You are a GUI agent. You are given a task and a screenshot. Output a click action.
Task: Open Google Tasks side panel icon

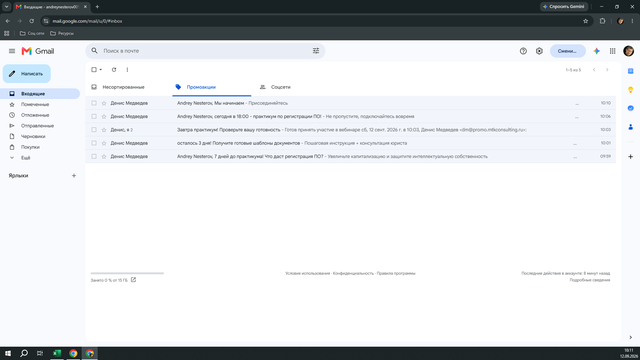[631, 108]
